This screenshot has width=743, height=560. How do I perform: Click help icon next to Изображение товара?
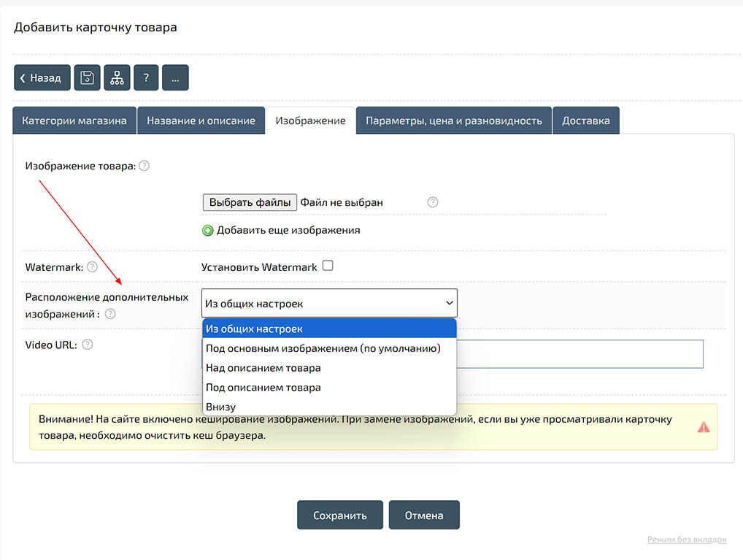[145, 166]
